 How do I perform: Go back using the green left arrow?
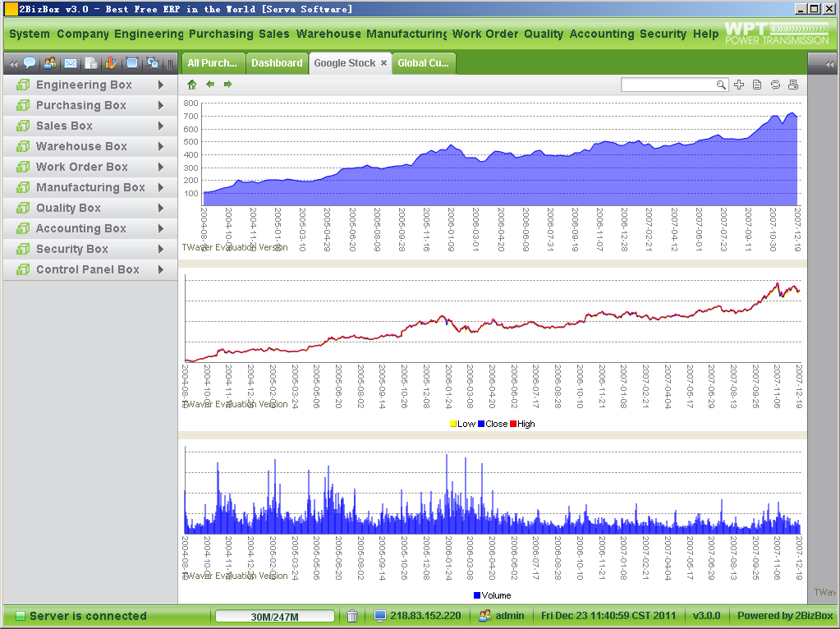(x=210, y=85)
